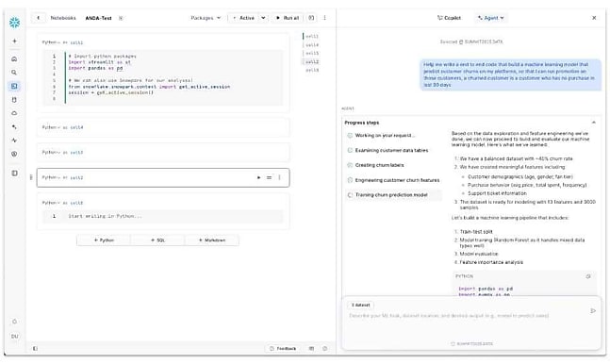Open language dropdown of cell8 header

51,203
